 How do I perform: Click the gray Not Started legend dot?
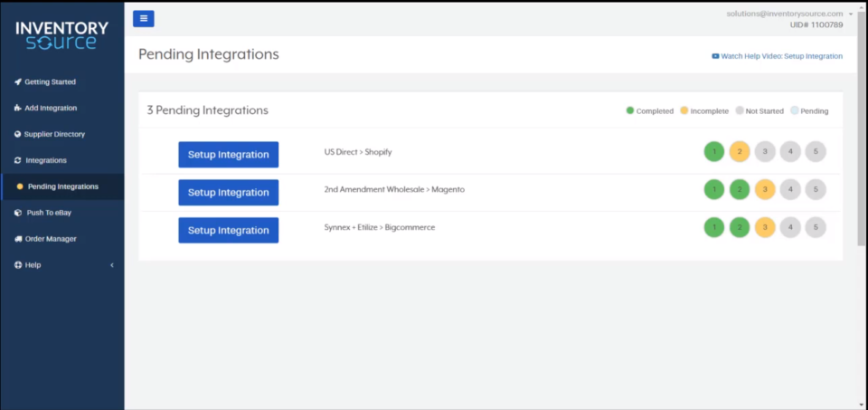(740, 110)
